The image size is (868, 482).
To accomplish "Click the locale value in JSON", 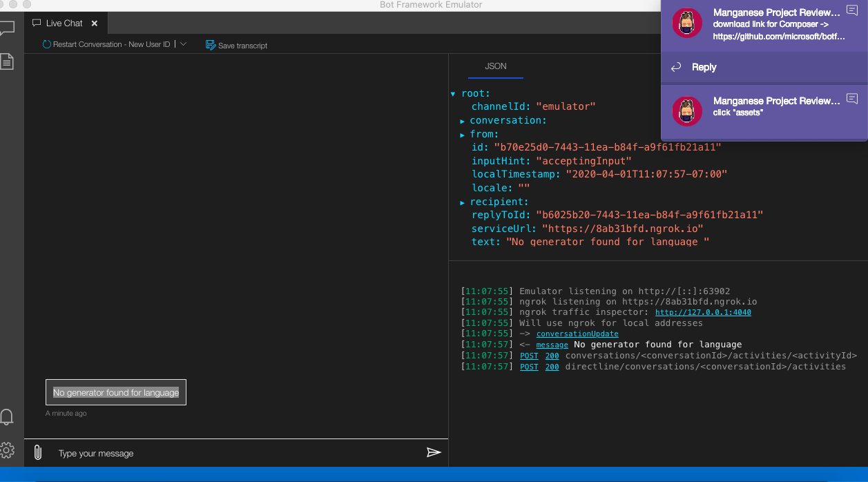I will pyautogui.click(x=523, y=188).
